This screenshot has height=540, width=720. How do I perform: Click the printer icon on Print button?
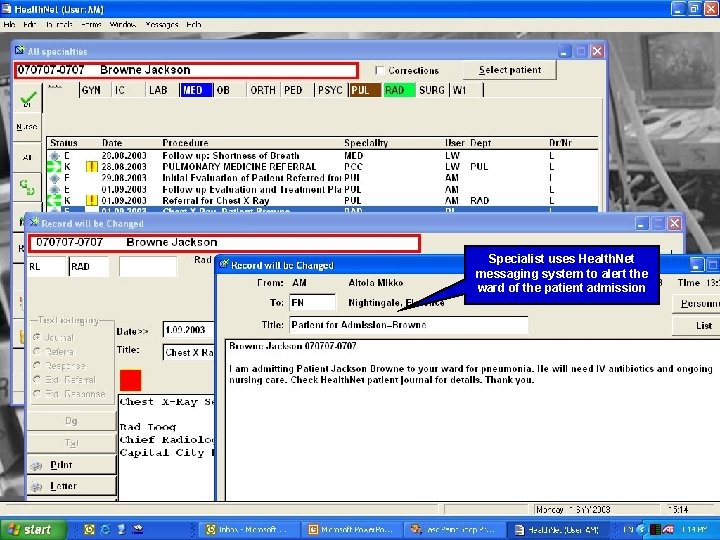pos(36,466)
